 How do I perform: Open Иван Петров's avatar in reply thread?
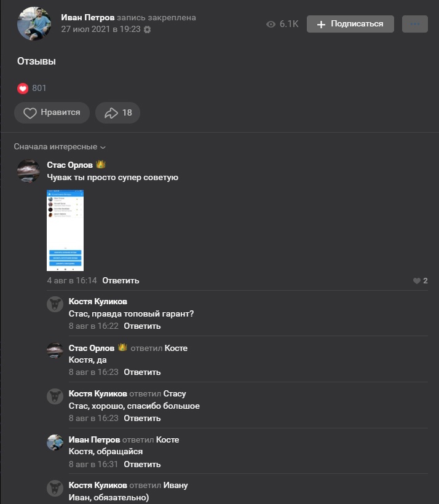[x=55, y=443]
